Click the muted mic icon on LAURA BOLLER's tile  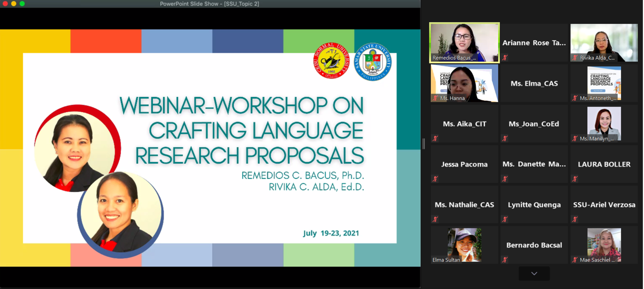coord(575,179)
